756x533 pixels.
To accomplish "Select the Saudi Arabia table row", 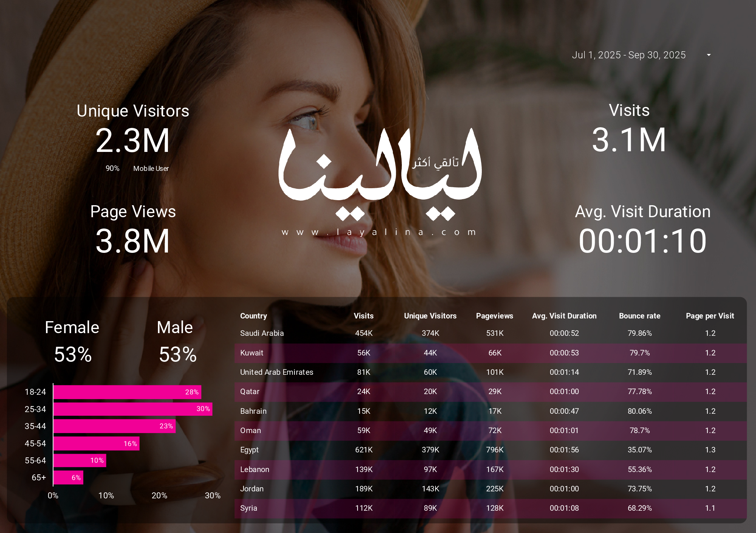I will pos(262,333).
